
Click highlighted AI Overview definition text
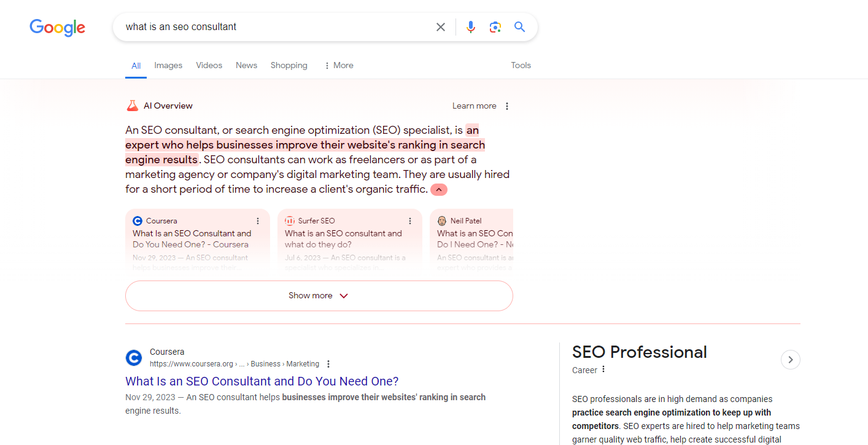pyautogui.click(x=305, y=145)
